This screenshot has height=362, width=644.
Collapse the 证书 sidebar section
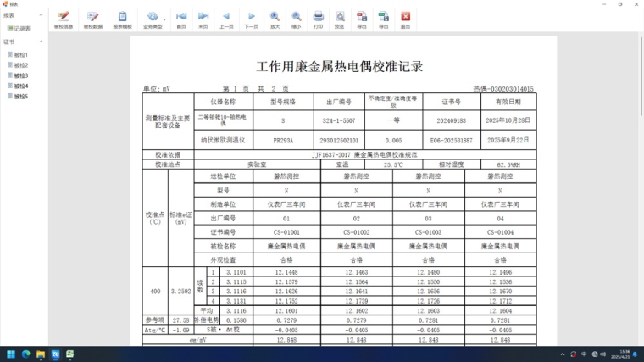coord(42,42)
